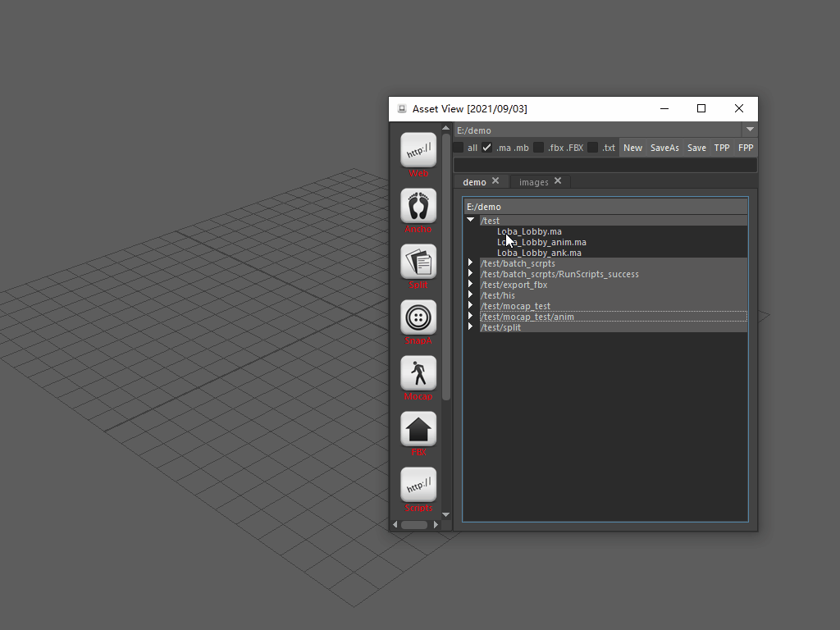Uncheck the .ma .mb filter checkbox
840x630 pixels.
pyautogui.click(x=487, y=148)
